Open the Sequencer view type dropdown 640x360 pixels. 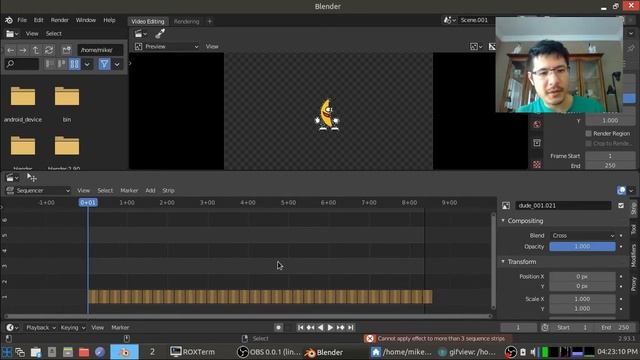38,191
